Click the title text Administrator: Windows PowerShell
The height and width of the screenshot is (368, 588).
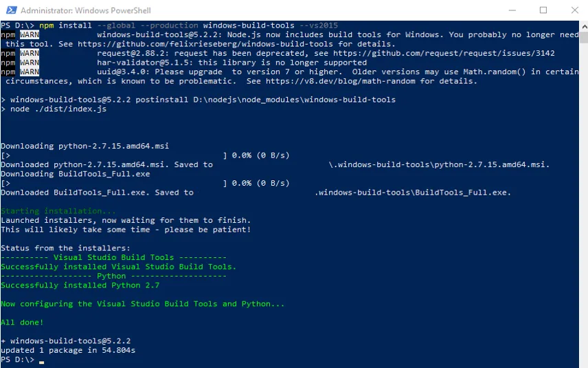tap(86, 11)
